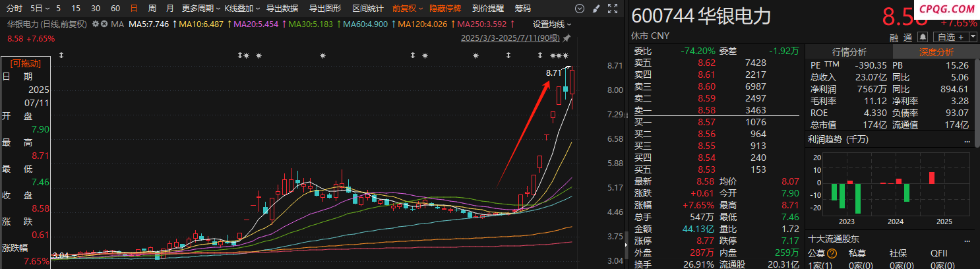Viewport: 980px width, 269px height.
Task: Click 十大流通股东 section header
Action: pos(834,240)
